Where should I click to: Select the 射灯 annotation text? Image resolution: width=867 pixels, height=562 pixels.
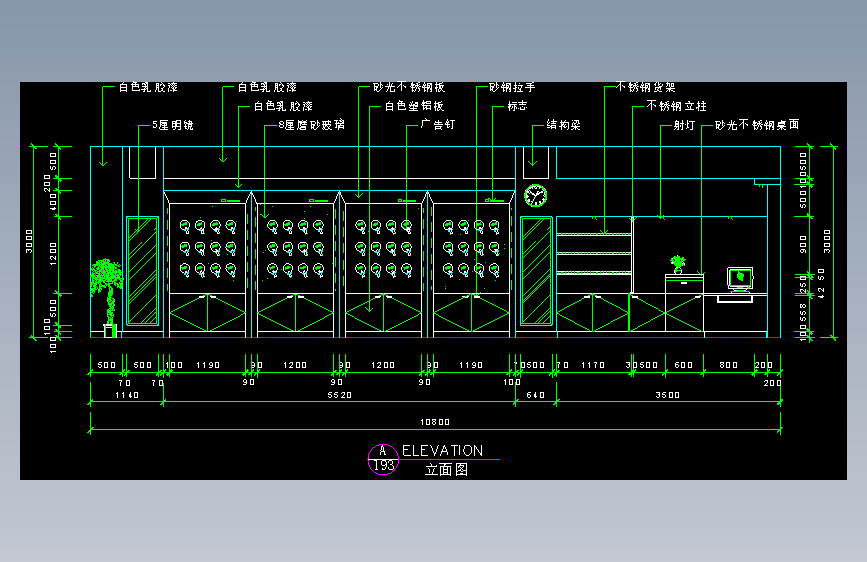pos(684,125)
